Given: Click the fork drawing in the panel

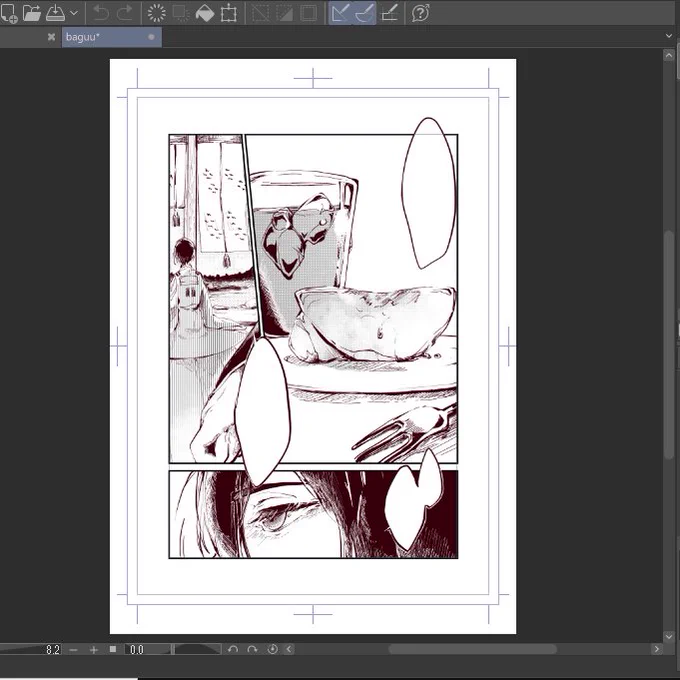Looking at the screenshot, I should [x=404, y=432].
